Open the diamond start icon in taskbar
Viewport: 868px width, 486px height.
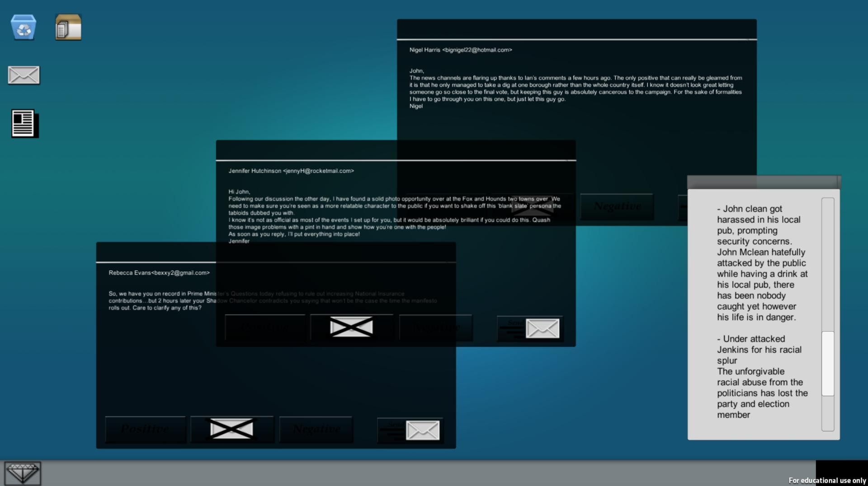pos(23,473)
